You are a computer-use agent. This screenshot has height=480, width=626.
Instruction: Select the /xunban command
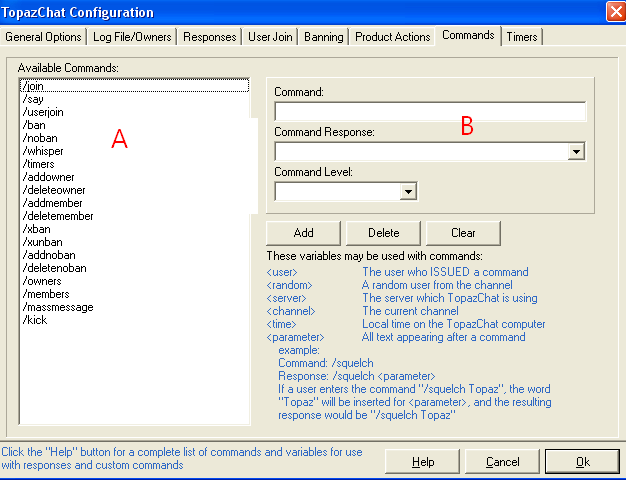coord(134,242)
